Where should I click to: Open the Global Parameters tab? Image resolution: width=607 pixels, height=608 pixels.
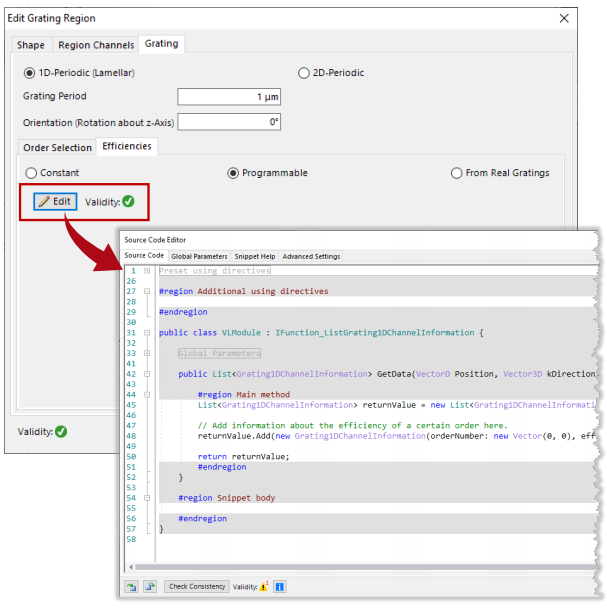[x=199, y=256]
